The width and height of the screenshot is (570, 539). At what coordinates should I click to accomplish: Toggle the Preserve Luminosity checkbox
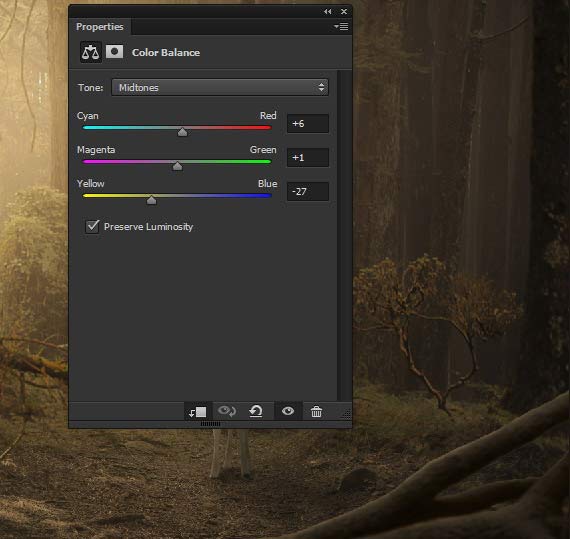coord(92,226)
